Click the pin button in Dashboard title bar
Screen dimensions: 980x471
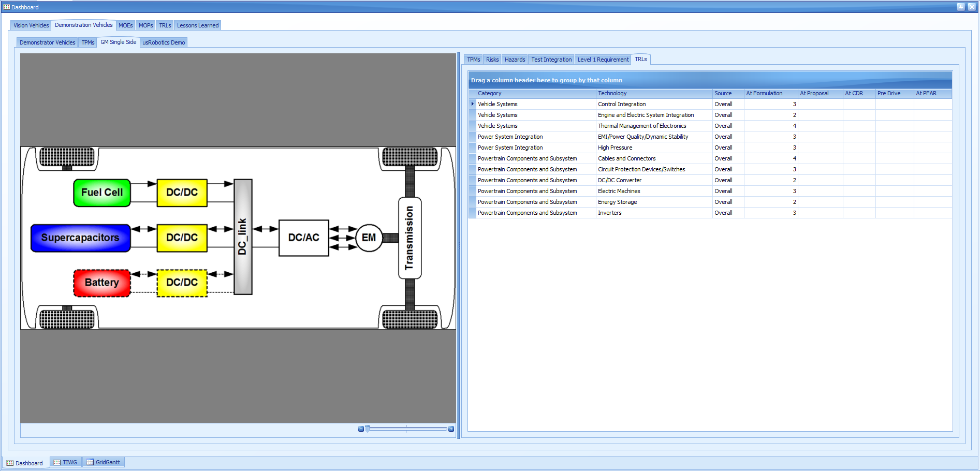point(961,7)
